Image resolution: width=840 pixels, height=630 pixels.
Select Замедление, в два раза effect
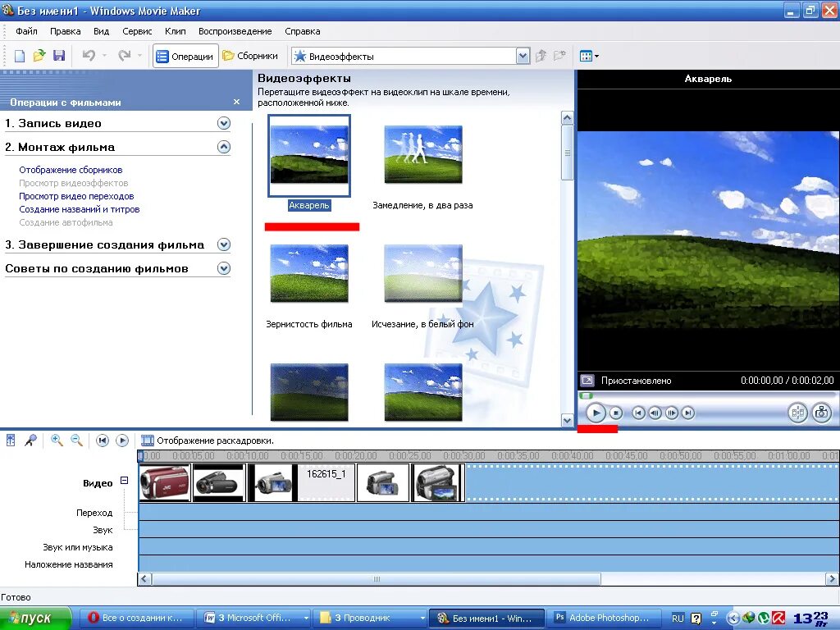pyautogui.click(x=423, y=155)
